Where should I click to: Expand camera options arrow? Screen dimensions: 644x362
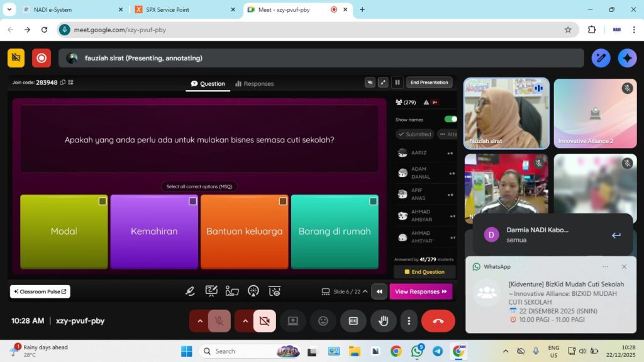coord(245,320)
